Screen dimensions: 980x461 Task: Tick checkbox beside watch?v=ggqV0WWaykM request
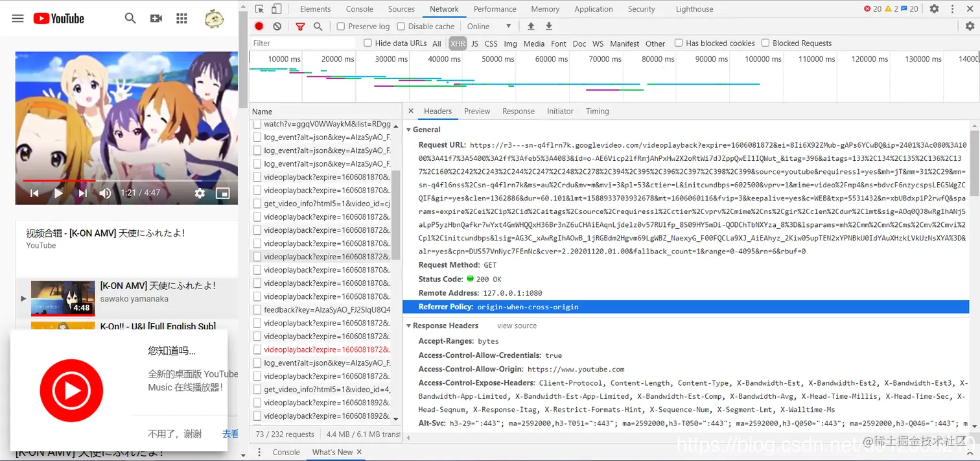[x=257, y=124]
